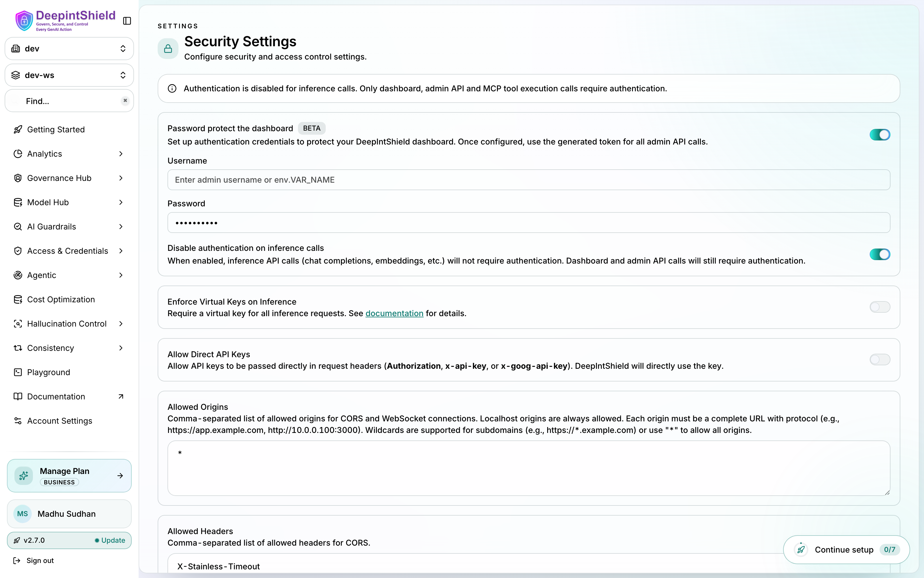Open the dev-ws workspace selector
Screen dimensions: 924x578
tap(69, 75)
